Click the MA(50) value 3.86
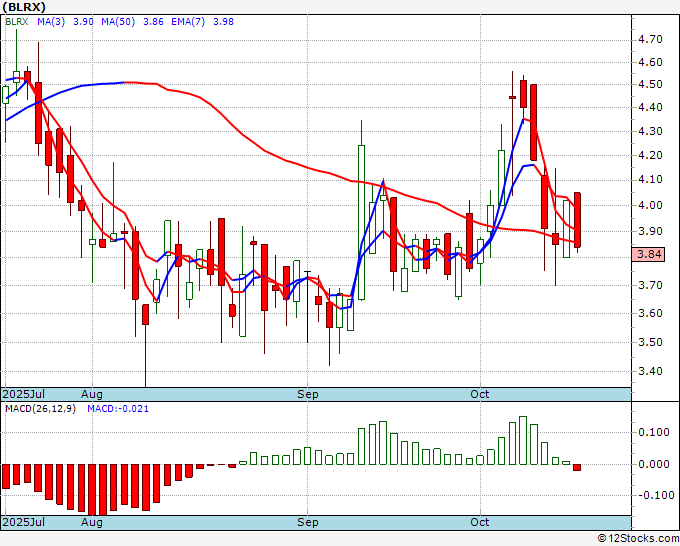 [153, 21]
